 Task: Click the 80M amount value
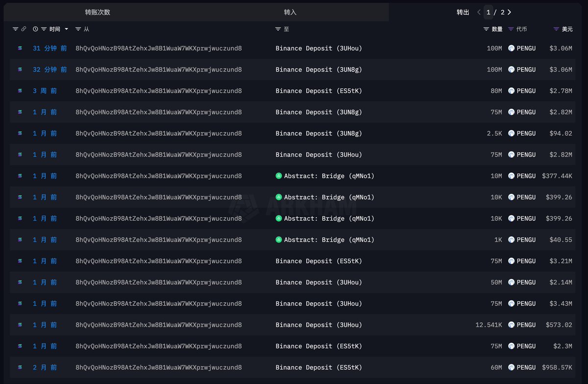pyautogui.click(x=496, y=91)
